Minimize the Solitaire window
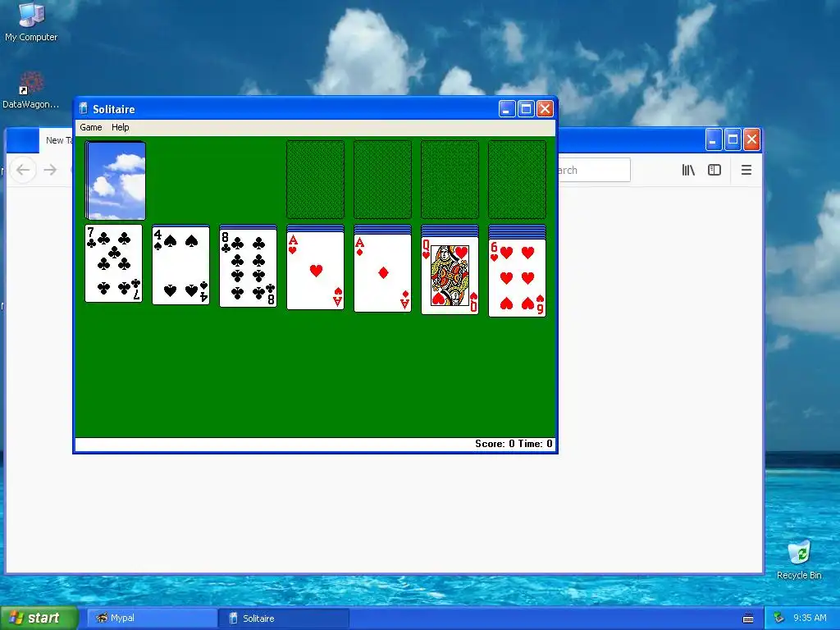 [x=507, y=109]
